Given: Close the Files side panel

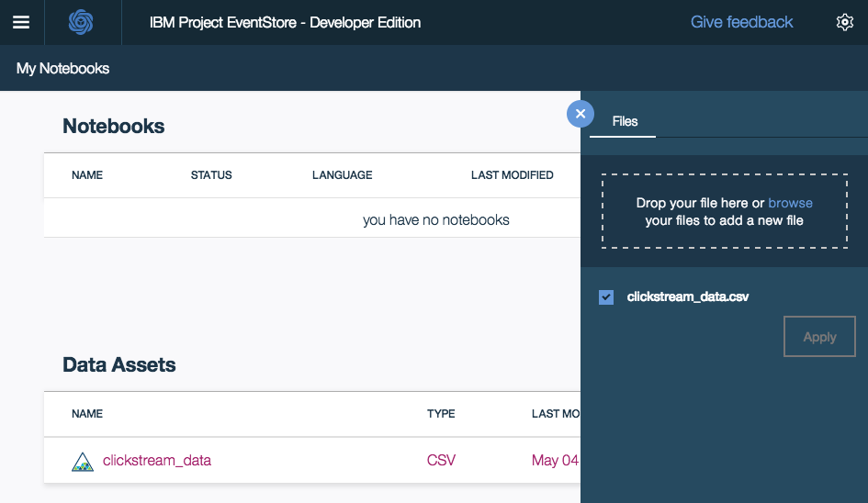Looking at the screenshot, I should point(581,114).
